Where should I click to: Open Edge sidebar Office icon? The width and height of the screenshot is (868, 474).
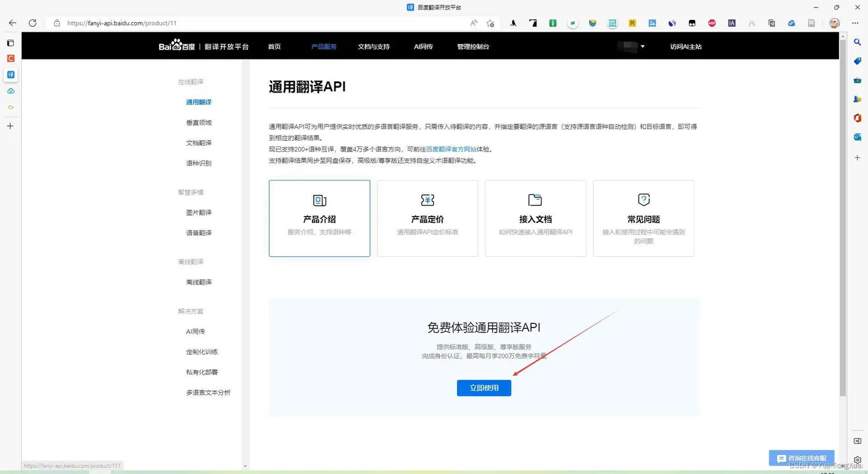click(857, 118)
